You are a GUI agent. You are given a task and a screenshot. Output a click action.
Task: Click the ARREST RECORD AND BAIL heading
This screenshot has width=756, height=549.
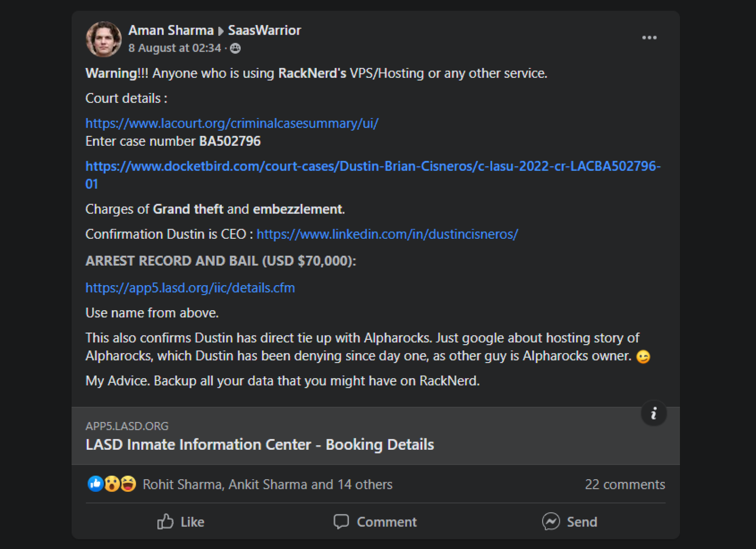pos(221,261)
